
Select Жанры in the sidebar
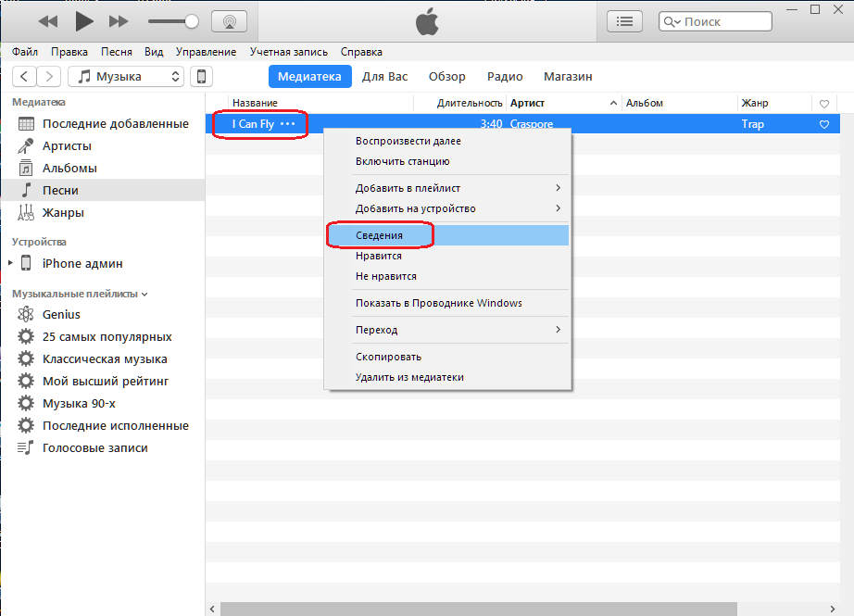pyautogui.click(x=103, y=212)
